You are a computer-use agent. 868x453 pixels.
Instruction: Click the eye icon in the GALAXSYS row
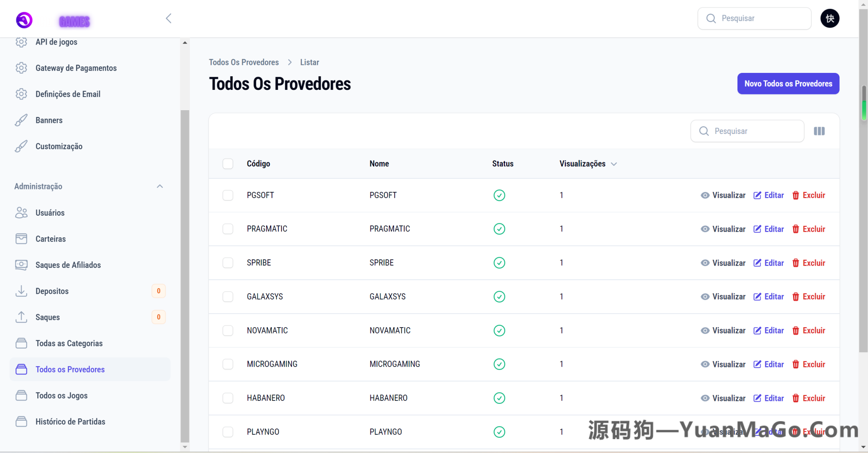pos(705,297)
